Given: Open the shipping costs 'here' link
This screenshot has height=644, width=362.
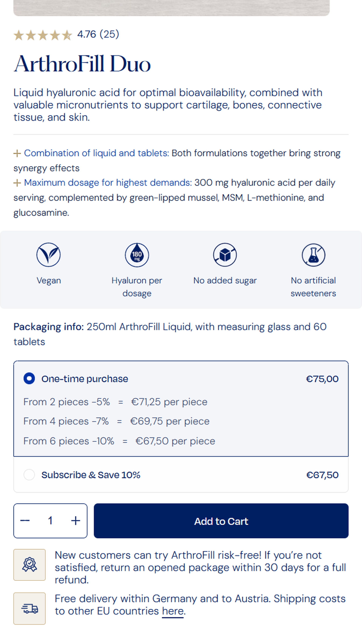Looking at the screenshot, I should tap(173, 611).
